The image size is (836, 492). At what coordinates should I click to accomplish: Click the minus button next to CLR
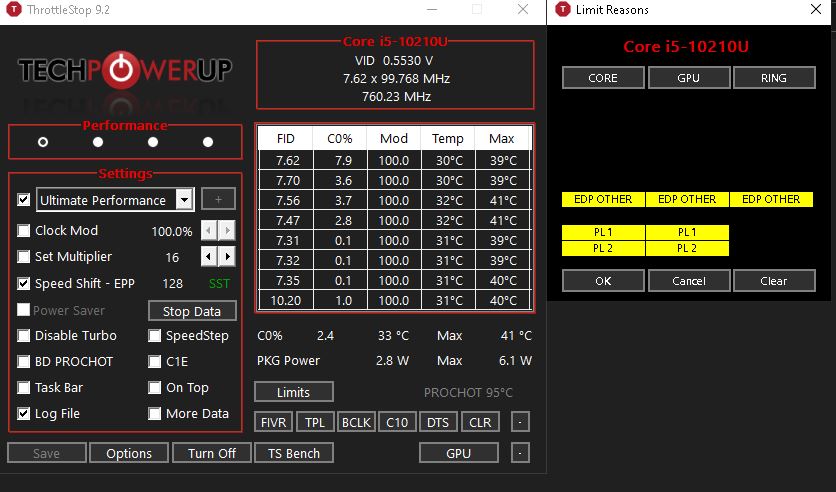click(520, 422)
